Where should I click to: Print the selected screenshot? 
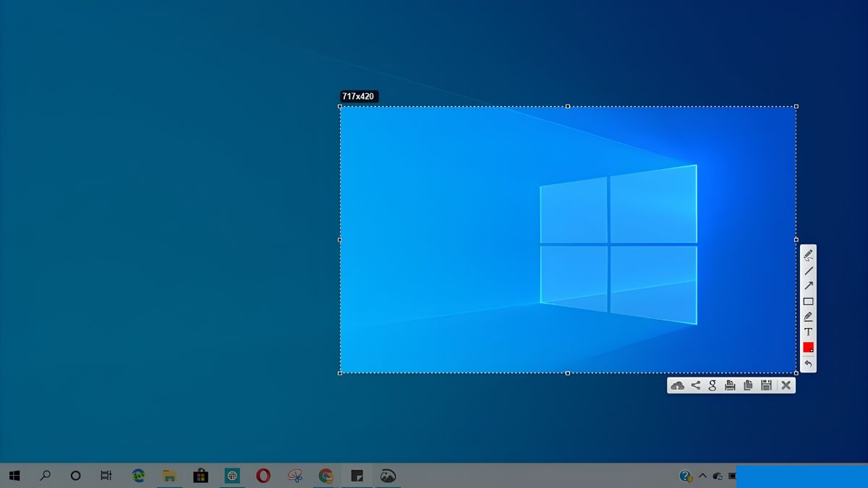(730, 385)
